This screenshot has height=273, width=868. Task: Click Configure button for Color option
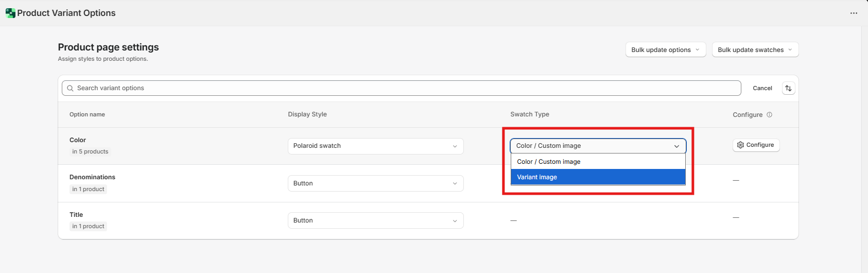point(756,145)
